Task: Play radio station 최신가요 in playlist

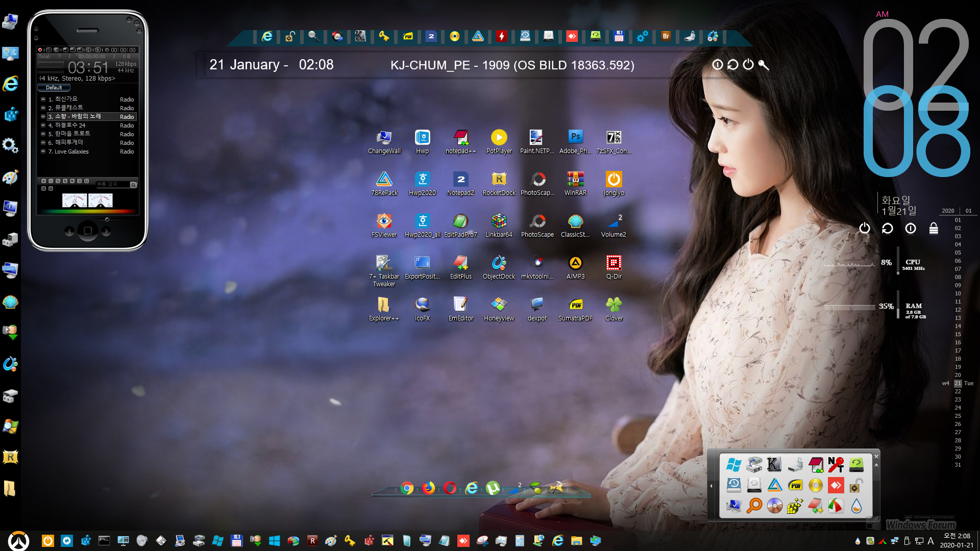Action: click(88, 99)
